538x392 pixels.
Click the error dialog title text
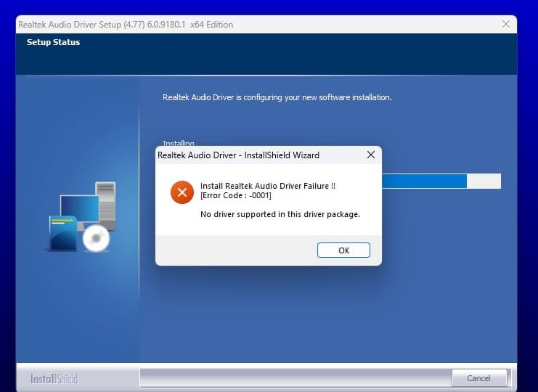click(238, 155)
